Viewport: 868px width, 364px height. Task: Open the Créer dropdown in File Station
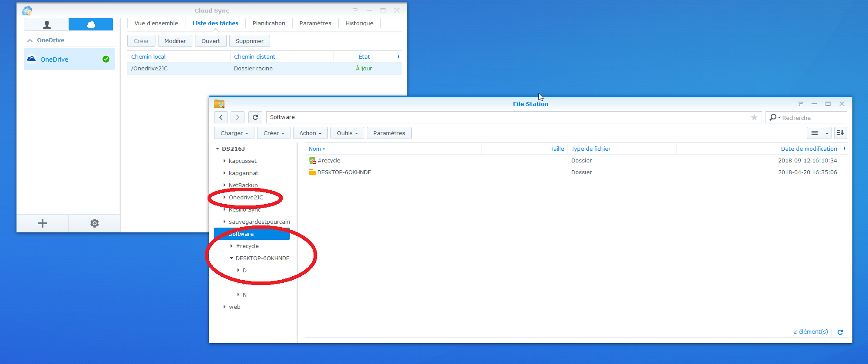point(274,133)
